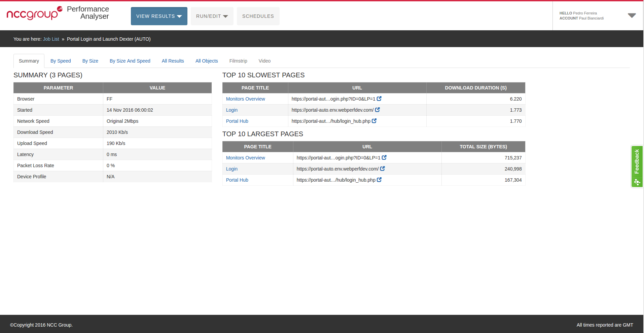644x333 pixels.
Task: Click the NCC Group logo
Action: 35,13
